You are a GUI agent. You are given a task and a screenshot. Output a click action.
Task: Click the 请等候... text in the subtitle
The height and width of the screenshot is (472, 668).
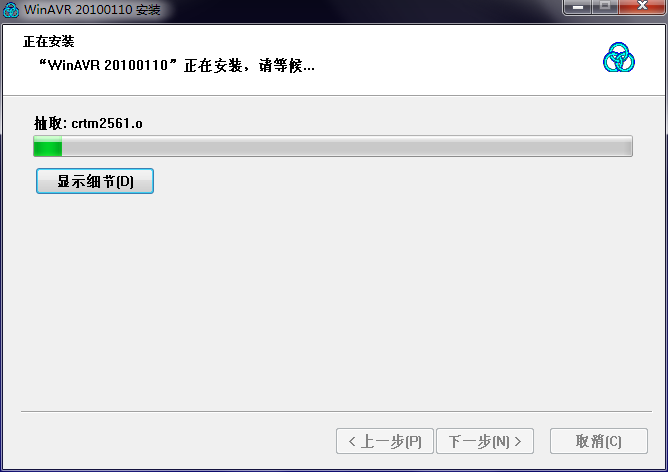point(287,66)
